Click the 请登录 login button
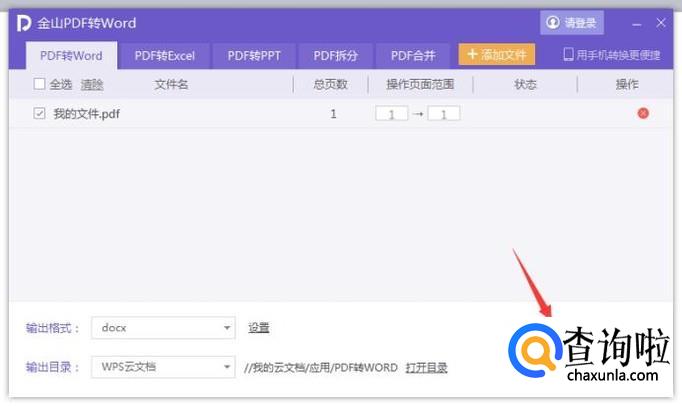This screenshot has width=682, height=406. (x=572, y=23)
